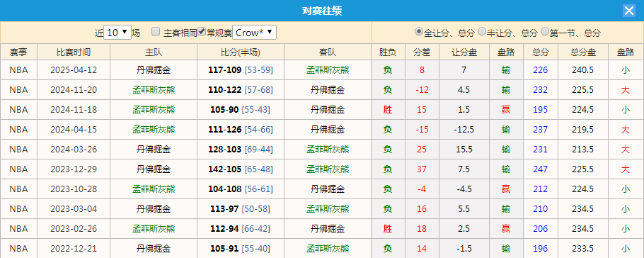The image size is (644, 258).
Task: Select 第一节、总分 radio option
Action: pos(545,31)
